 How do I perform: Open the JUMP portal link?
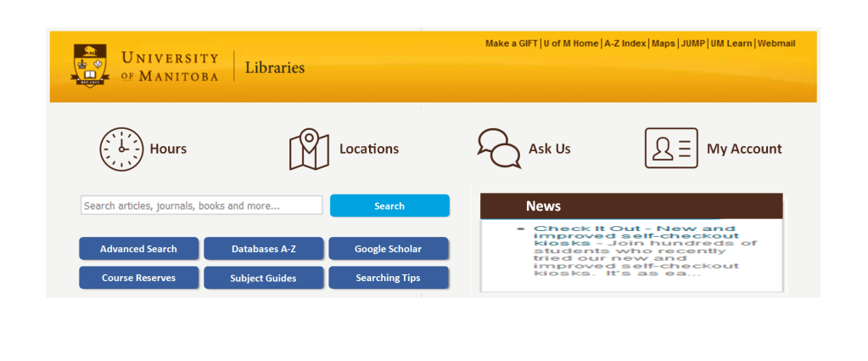[x=693, y=43]
